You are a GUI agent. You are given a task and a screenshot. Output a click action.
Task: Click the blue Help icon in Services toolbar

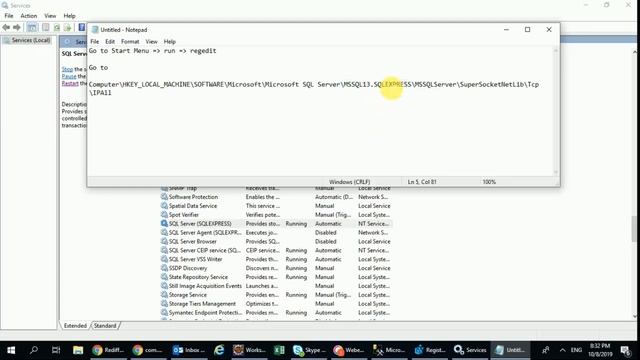[82, 27]
